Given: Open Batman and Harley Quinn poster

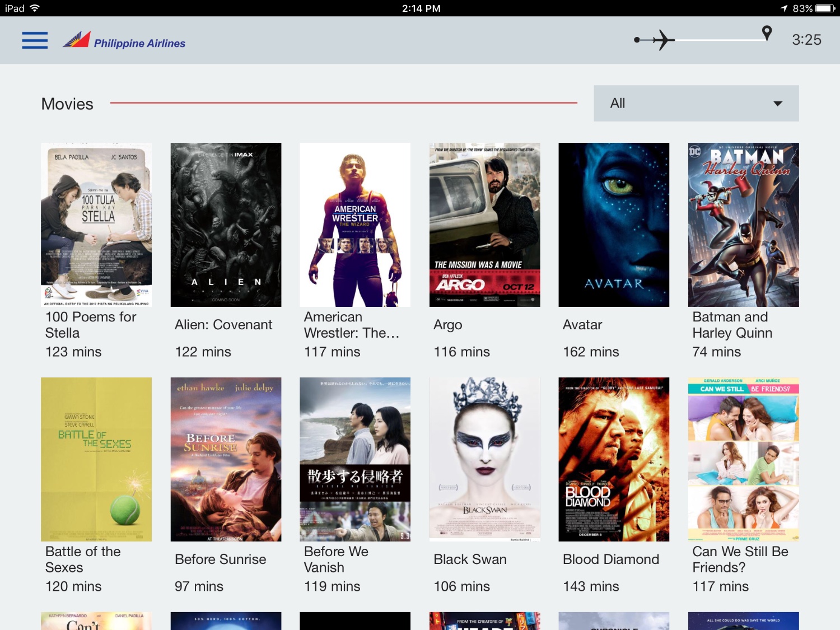Looking at the screenshot, I should (744, 225).
